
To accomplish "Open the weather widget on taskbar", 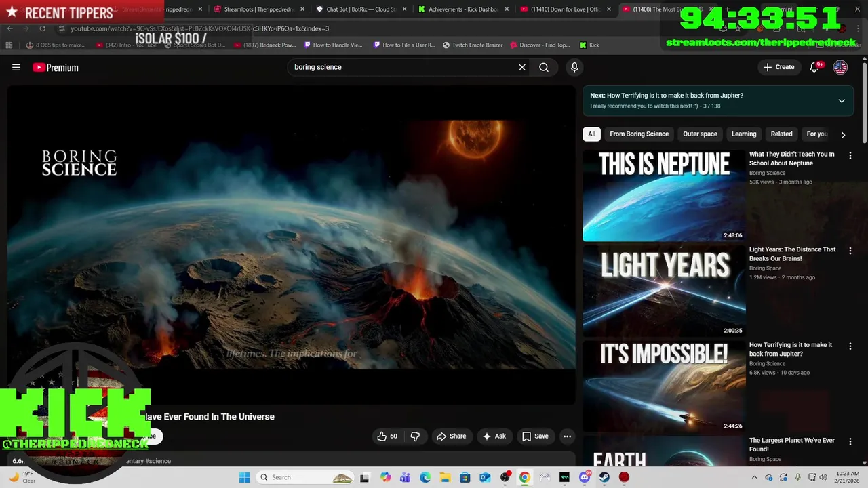I will point(22,477).
